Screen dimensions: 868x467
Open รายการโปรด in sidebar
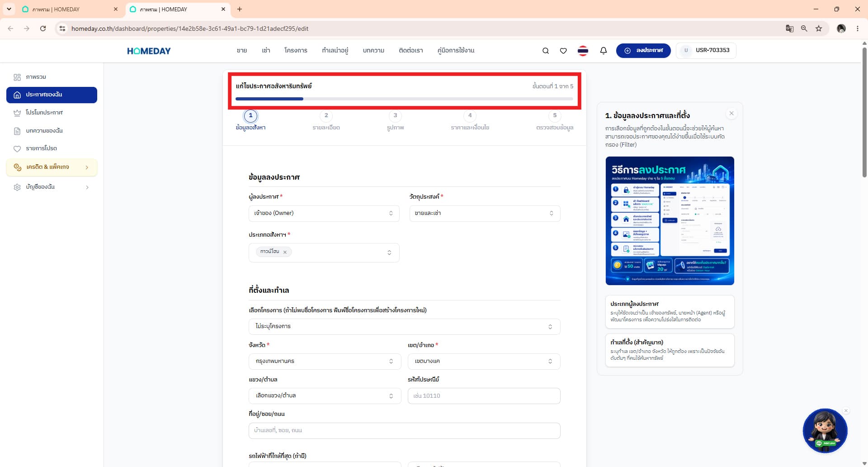pyautogui.click(x=52, y=148)
